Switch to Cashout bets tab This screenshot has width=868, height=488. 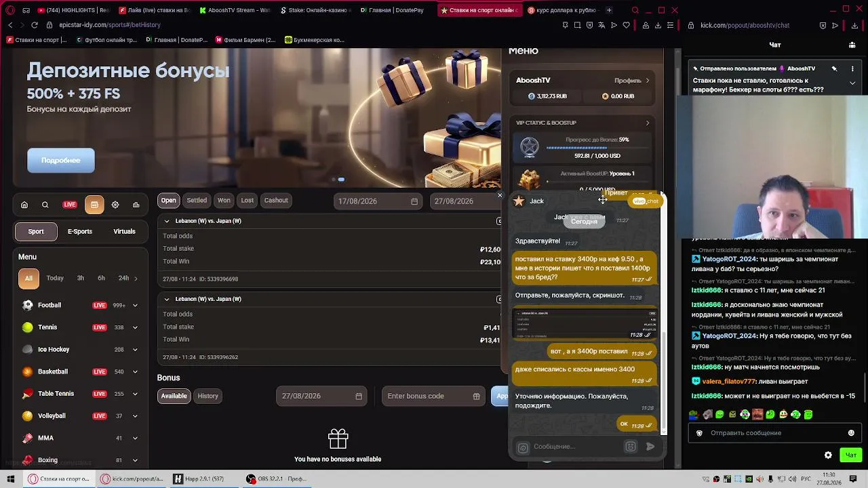tap(276, 201)
